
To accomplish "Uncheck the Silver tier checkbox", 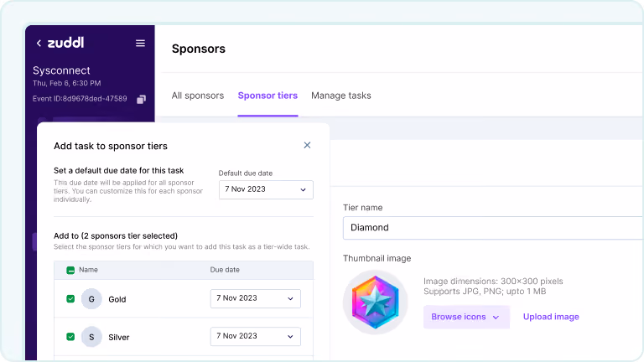I will 70,337.
